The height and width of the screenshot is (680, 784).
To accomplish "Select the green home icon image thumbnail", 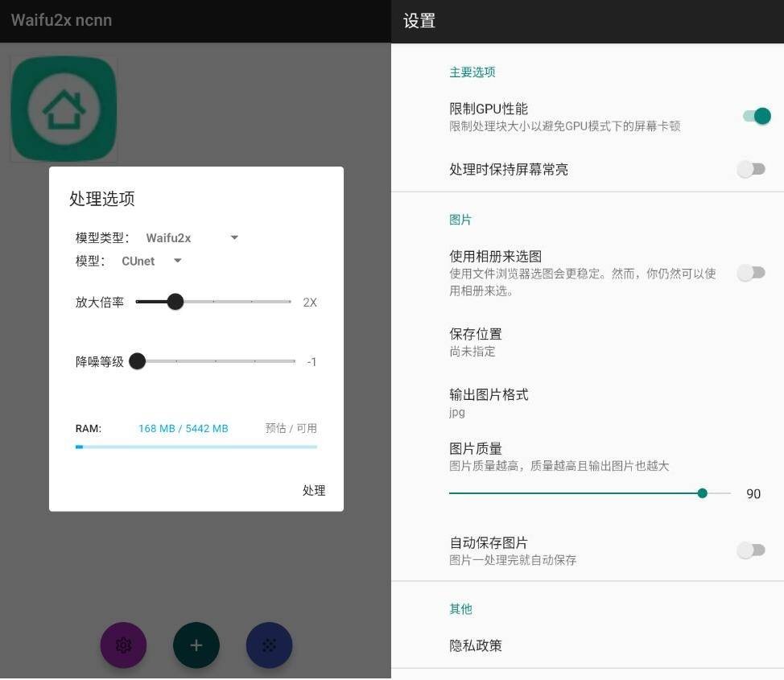I will (x=64, y=109).
